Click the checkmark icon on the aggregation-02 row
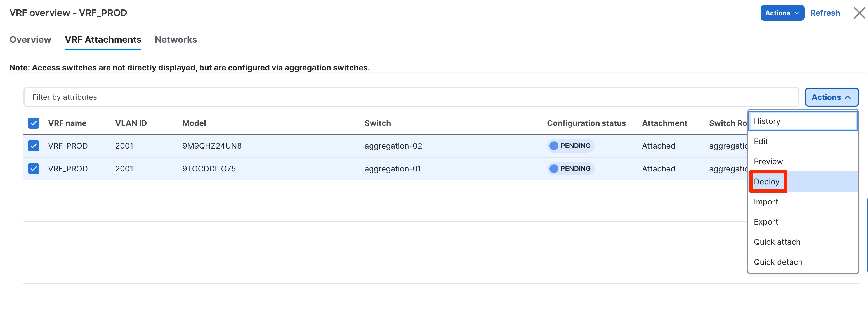Image resolution: width=868 pixels, height=324 pixels. click(x=33, y=146)
